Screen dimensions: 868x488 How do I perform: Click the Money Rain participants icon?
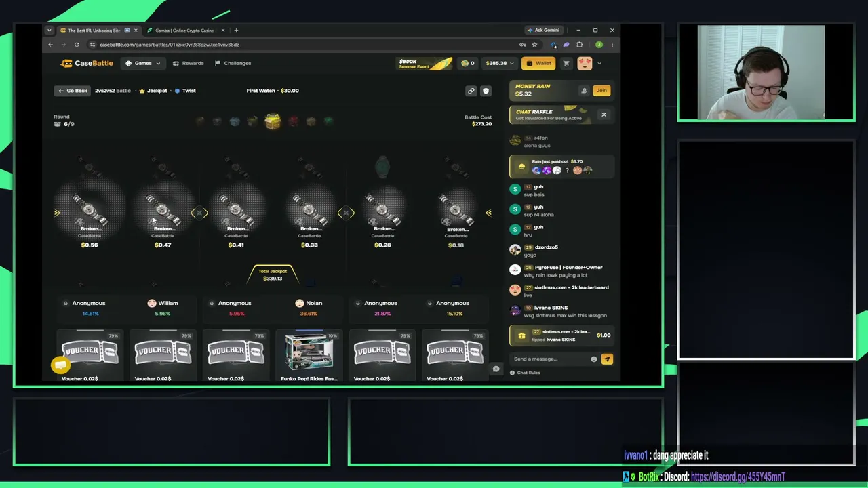tap(584, 90)
